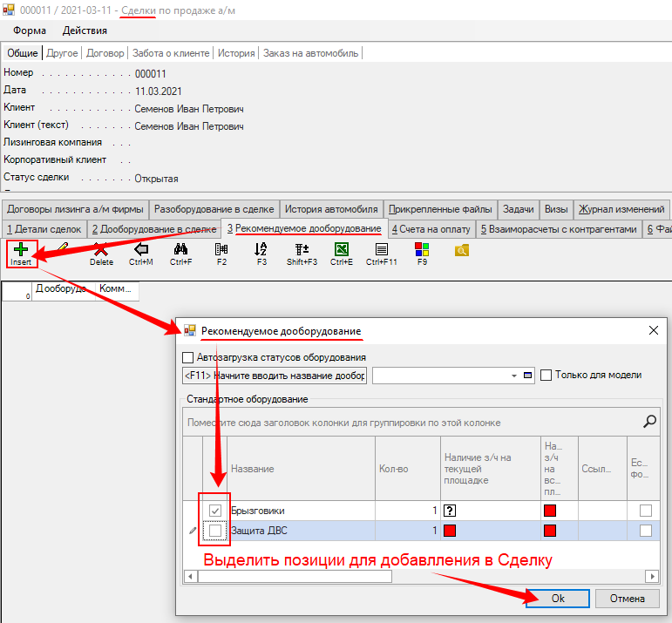This screenshot has height=623, width=672.
Task: Click the red availability square for Защита ДВС
Action: click(x=451, y=530)
